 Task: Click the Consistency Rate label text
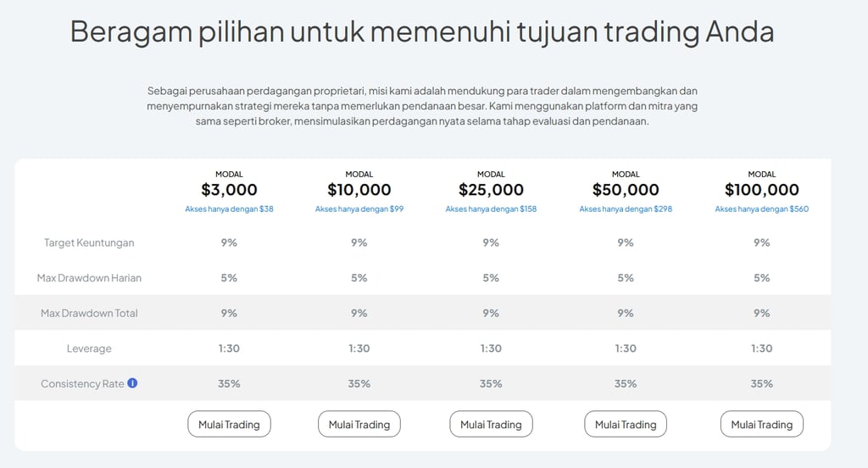pos(82,384)
